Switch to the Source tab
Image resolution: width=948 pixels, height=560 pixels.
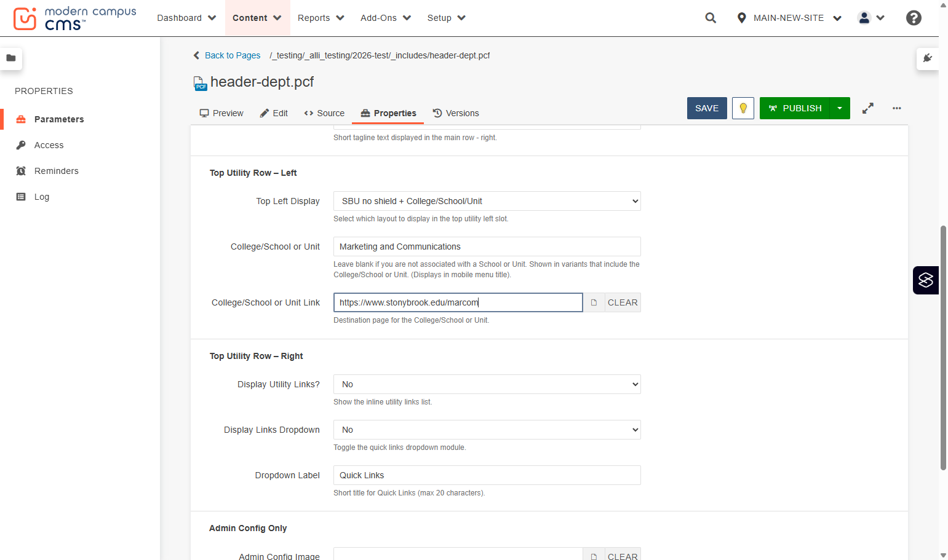coord(324,113)
